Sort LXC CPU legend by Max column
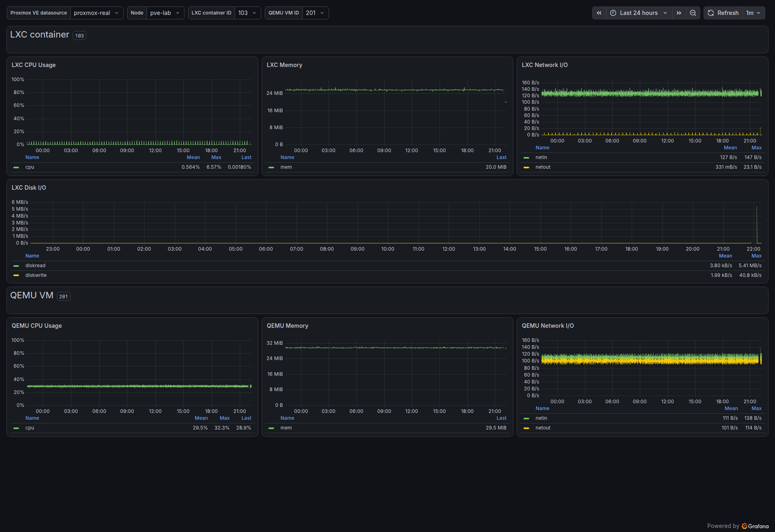This screenshot has height=532, width=775. (x=216, y=157)
